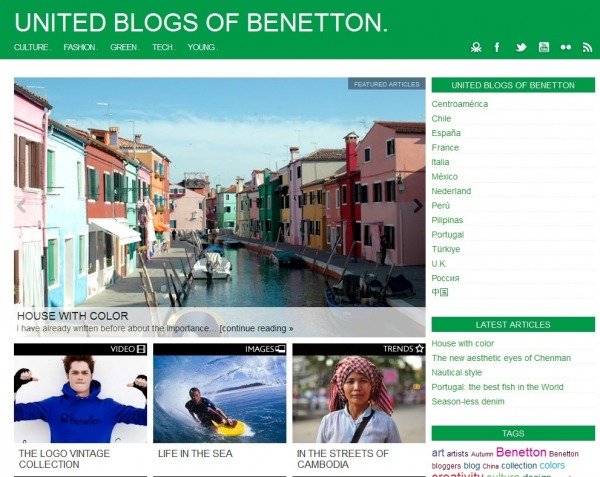Screen dimensions: 600x477
Task: Open the México blog link
Action: [445, 177]
